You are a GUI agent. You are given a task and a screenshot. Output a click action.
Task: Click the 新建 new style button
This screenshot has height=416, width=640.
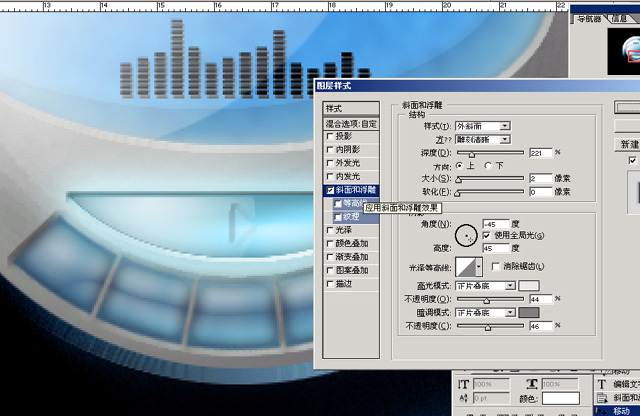click(x=628, y=145)
